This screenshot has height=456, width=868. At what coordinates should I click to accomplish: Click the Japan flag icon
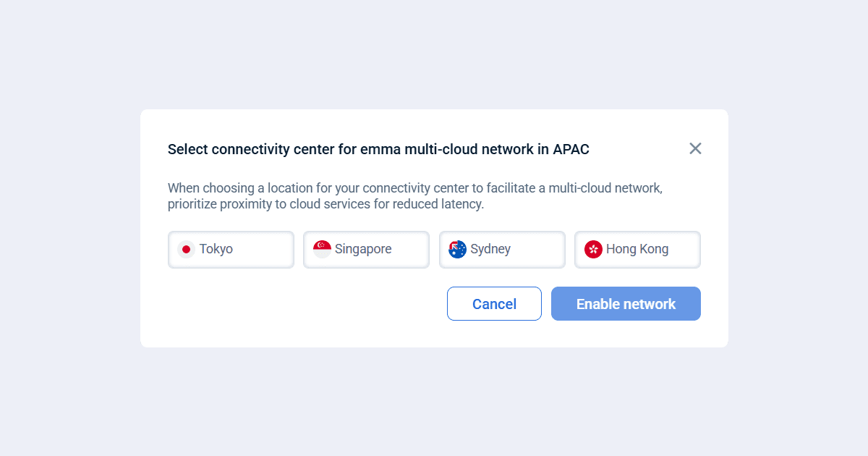[186, 250]
